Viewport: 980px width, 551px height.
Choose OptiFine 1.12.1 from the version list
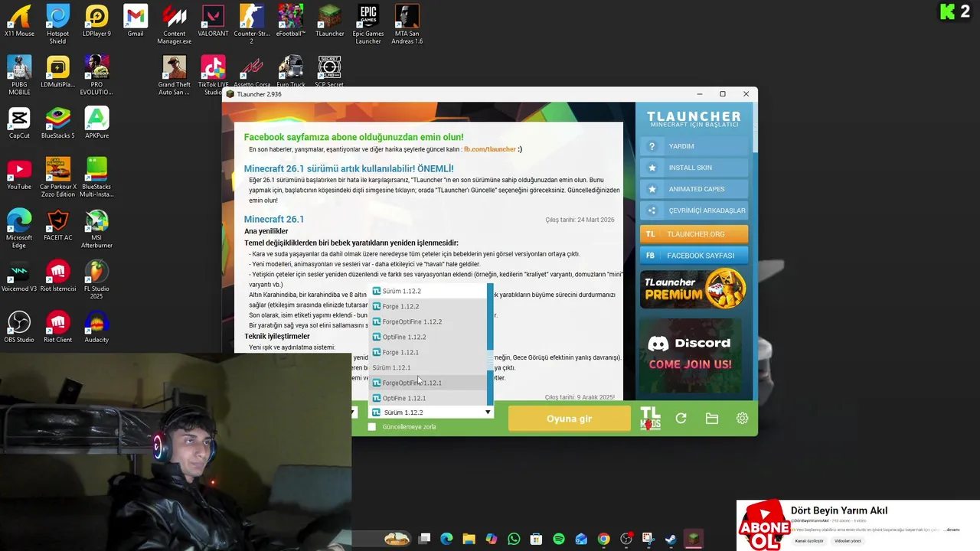tap(428, 398)
